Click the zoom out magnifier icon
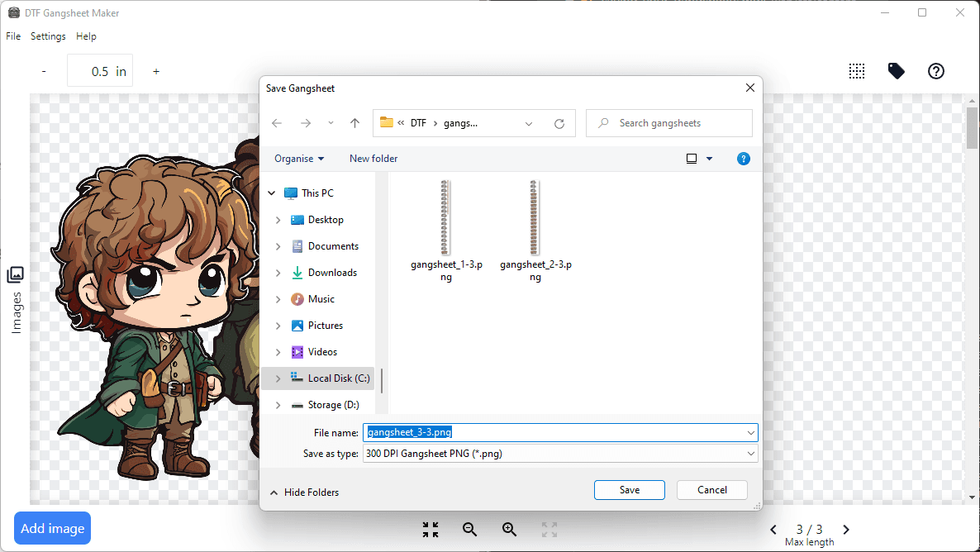Screen dimensions: 980x552 469,530
